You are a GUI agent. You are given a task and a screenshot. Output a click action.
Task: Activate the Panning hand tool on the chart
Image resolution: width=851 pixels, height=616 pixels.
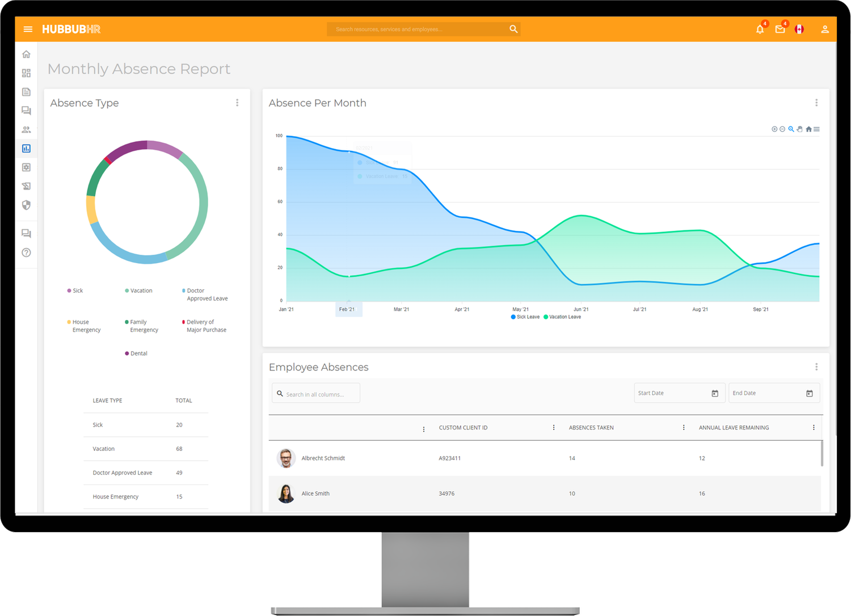(x=799, y=129)
